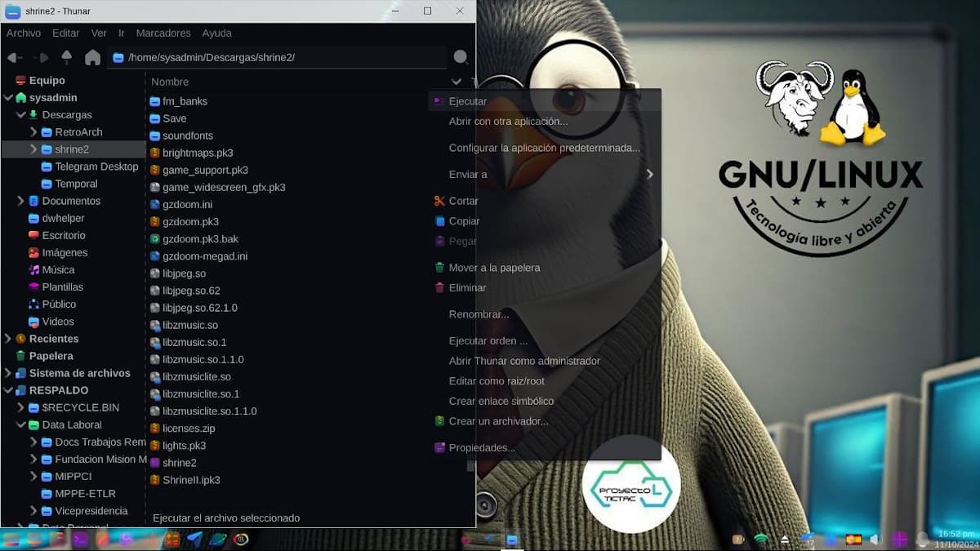Collapse the Descargas tree node
This screenshot has width=980, height=551.
click(x=21, y=115)
